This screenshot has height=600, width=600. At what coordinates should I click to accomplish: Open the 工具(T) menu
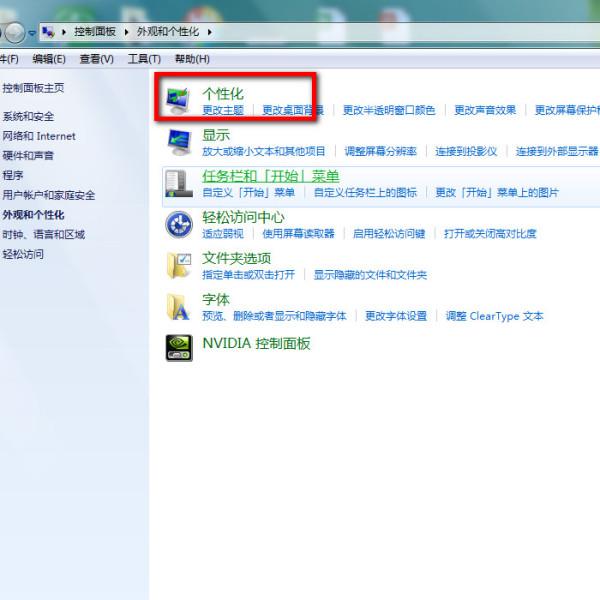[144, 59]
